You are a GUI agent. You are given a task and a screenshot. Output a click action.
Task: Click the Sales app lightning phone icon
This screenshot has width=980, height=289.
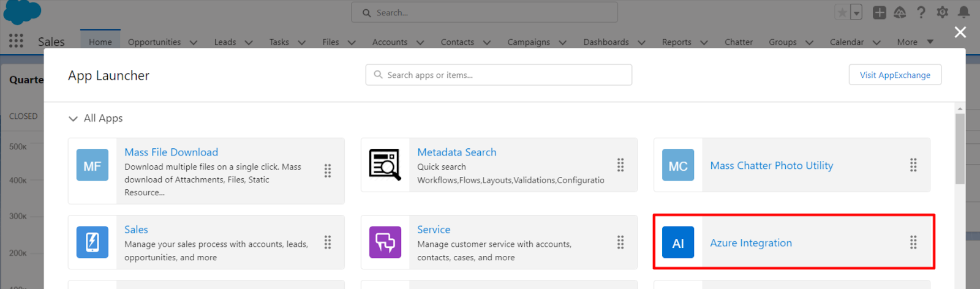tap(92, 242)
